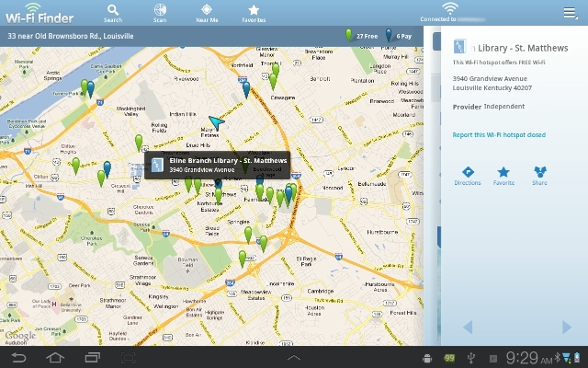Open the overflow menu icon at top right
The height and width of the screenshot is (368, 588).
tap(571, 13)
